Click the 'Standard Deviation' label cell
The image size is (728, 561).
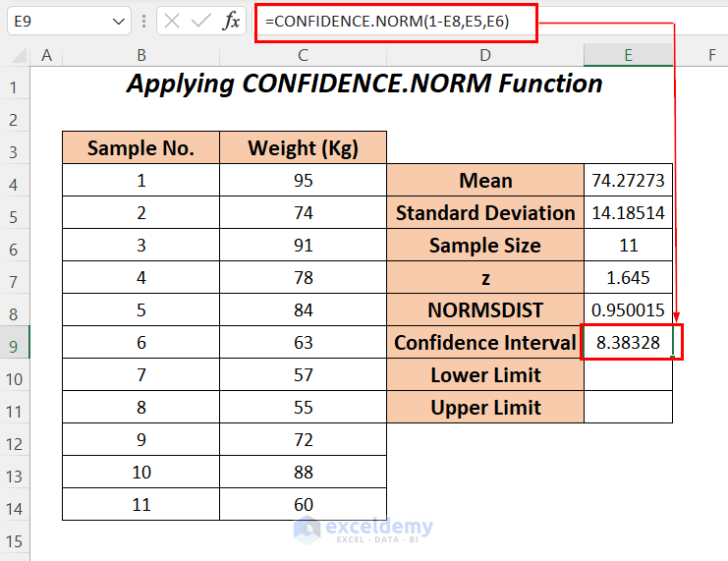[485, 212]
